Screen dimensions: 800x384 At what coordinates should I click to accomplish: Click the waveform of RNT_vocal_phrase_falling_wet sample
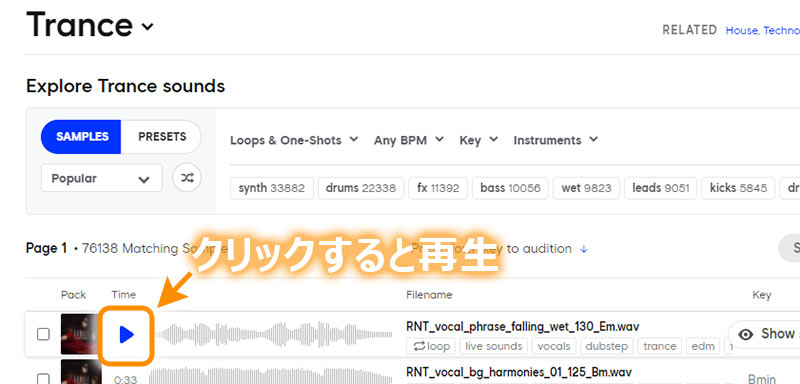coord(273,335)
